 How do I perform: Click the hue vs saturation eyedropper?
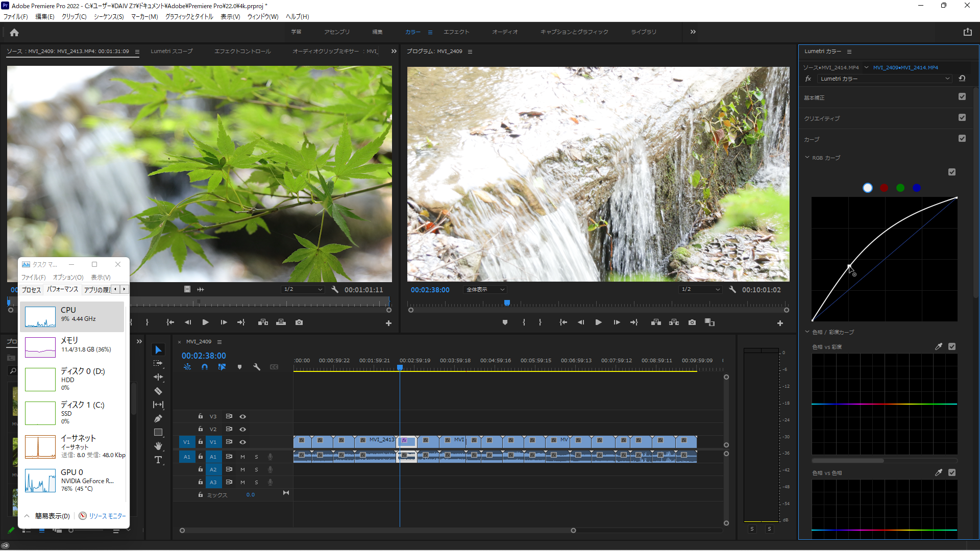point(938,346)
